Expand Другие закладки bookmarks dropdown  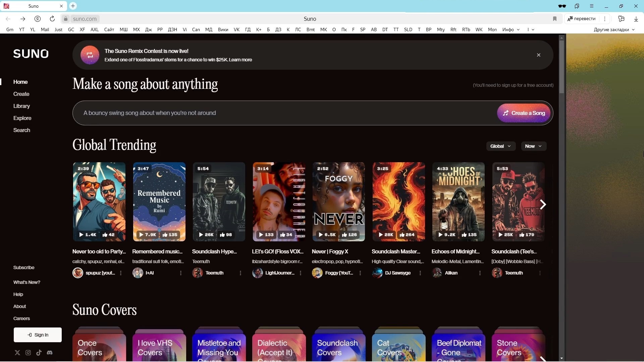[x=614, y=29]
